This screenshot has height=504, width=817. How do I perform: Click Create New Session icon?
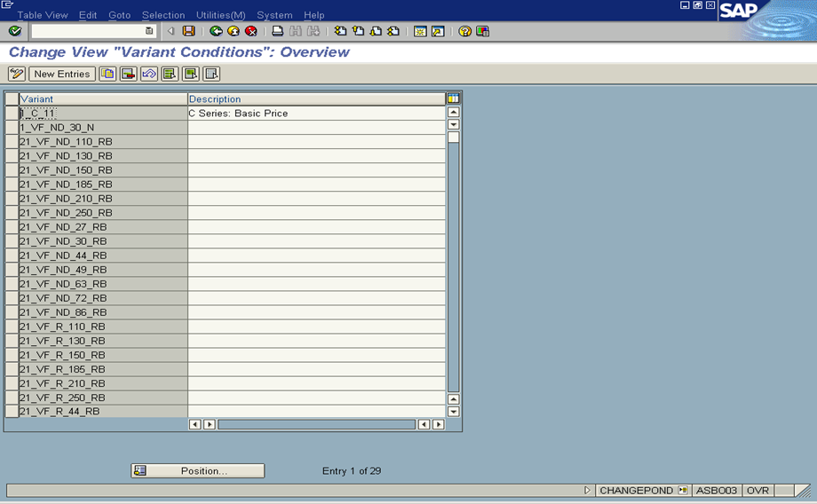(x=420, y=31)
